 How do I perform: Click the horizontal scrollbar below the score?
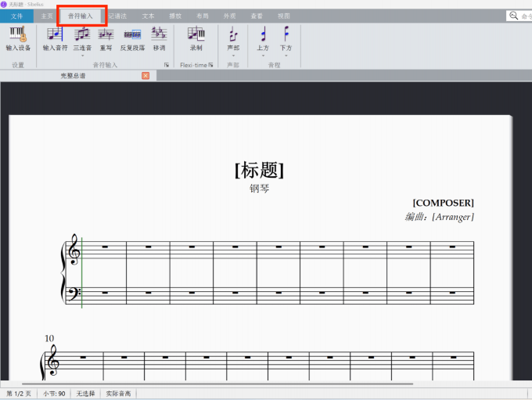217,384
